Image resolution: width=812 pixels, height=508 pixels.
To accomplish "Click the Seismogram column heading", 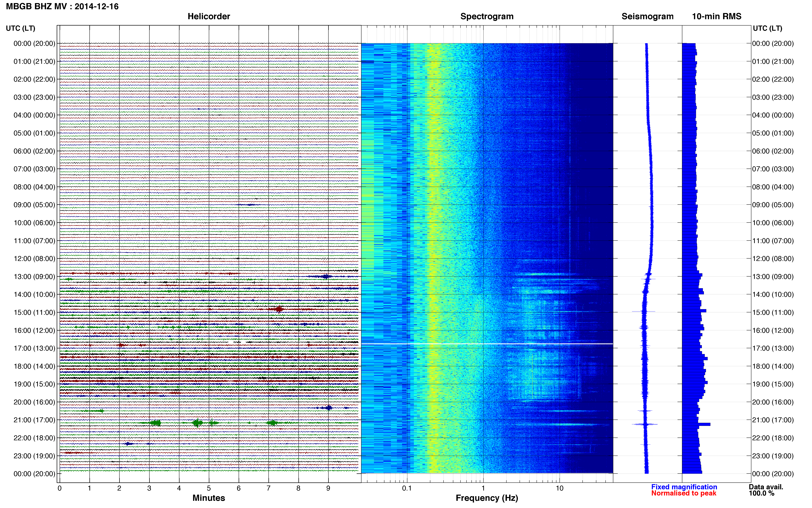I will pyautogui.click(x=647, y=16).
